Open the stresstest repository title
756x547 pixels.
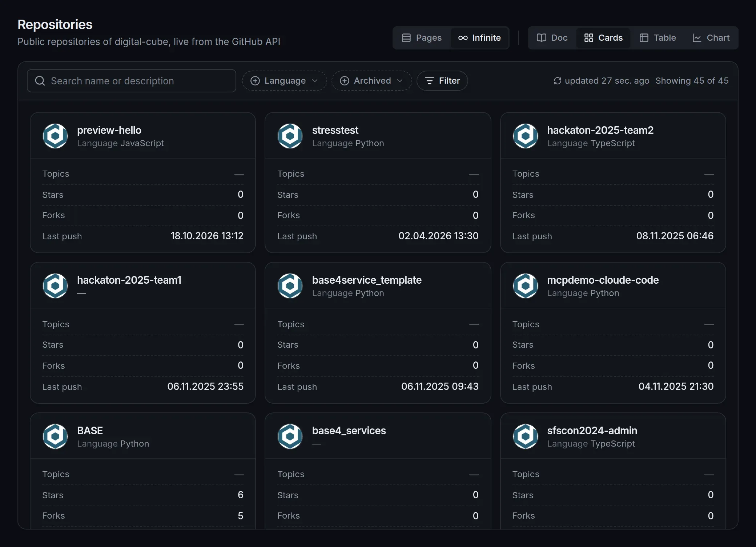click(335, 130)
